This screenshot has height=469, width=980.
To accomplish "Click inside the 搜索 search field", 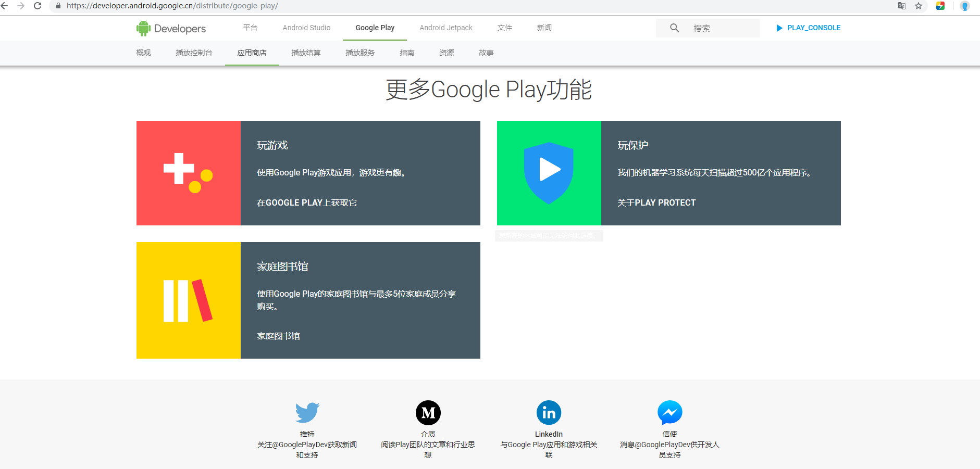I will pos(719,28).
